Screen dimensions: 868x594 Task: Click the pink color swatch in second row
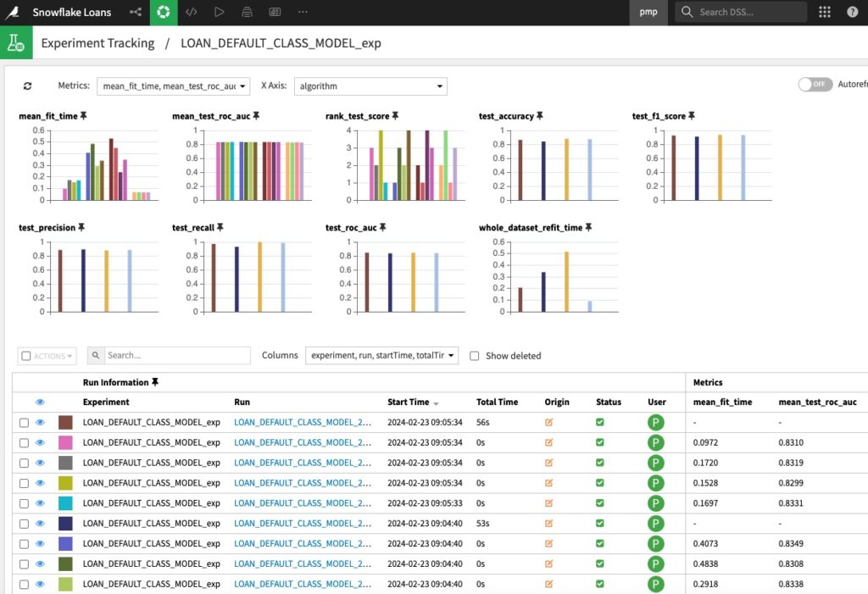(x=65, y=442)
